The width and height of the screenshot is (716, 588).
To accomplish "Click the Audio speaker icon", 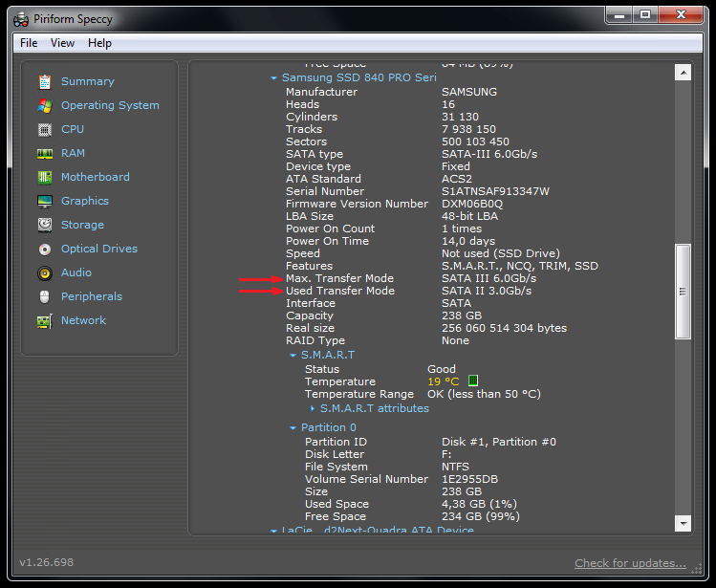I will (45, 273).
